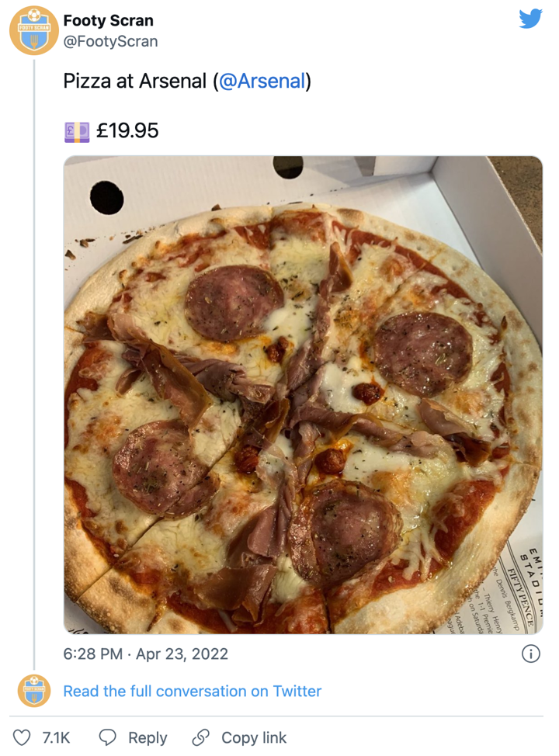This screenshot has height=756, width=559.
Task: Click the Copy link chain icon
Action: point(201,737)
